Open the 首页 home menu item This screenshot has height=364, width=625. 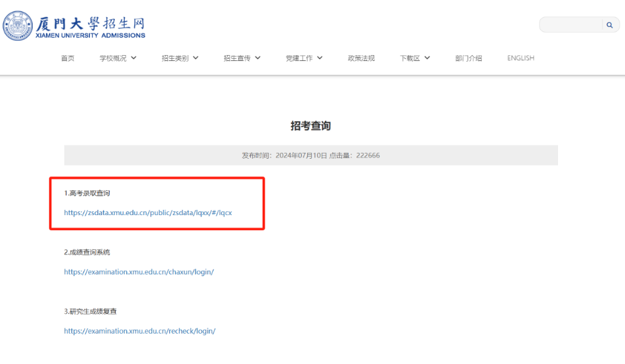click(x=68, y=58)
